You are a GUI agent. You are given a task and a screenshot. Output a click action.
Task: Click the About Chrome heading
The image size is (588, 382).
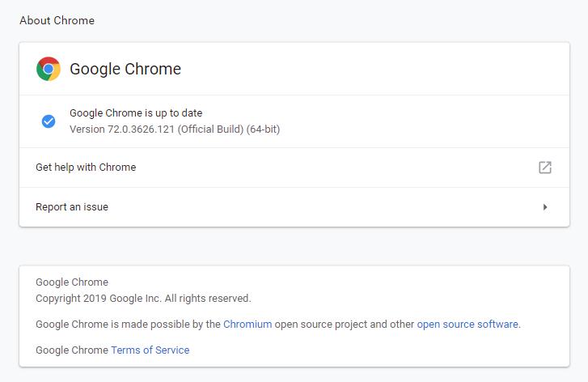(57, 20)
